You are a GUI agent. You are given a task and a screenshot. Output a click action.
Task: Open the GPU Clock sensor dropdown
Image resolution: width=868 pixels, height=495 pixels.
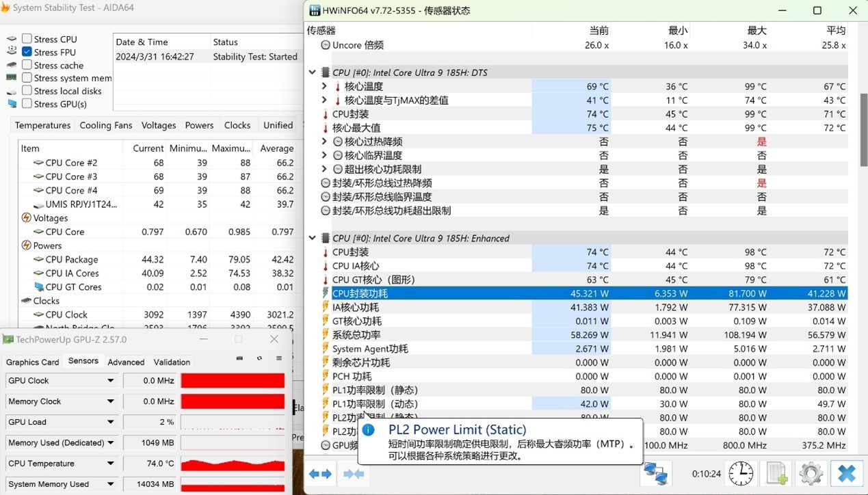[110, 381]
